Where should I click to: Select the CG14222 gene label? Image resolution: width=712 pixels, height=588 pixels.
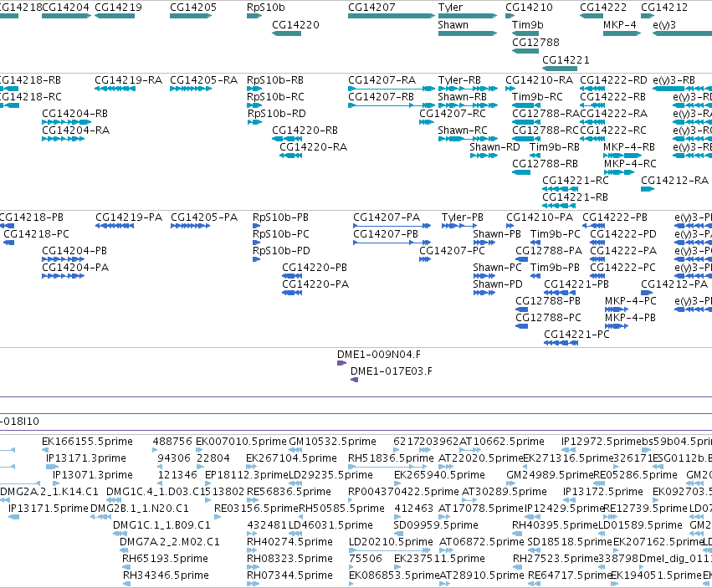[x=603, y=8]
